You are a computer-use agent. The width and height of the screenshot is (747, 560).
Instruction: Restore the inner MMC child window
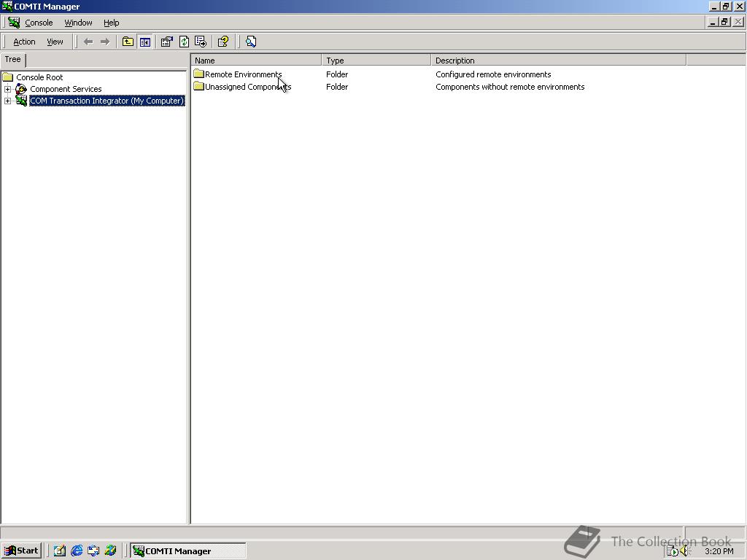point(724,22)
